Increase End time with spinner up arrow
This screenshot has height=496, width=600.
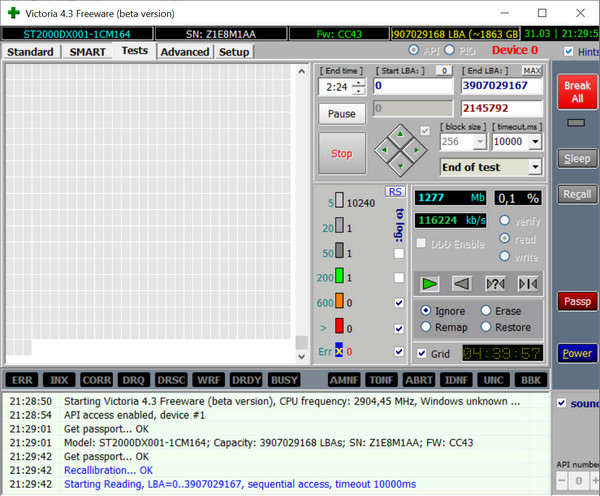(359, 83)
